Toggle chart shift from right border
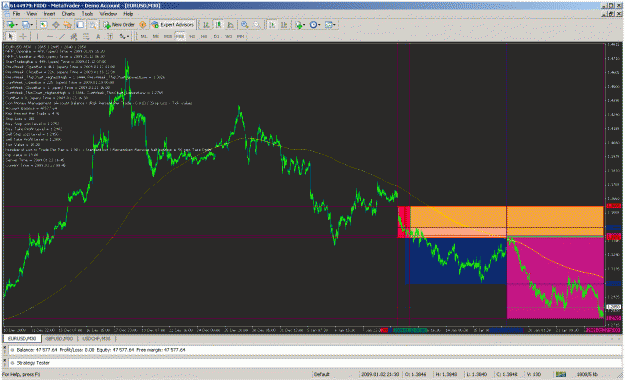Viewport: 625px width, 380px height. 284,25
